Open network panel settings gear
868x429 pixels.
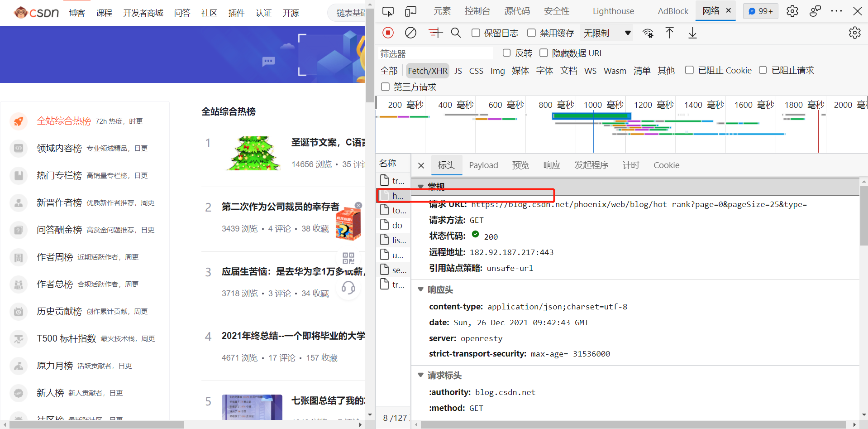(x=854, y=33)
